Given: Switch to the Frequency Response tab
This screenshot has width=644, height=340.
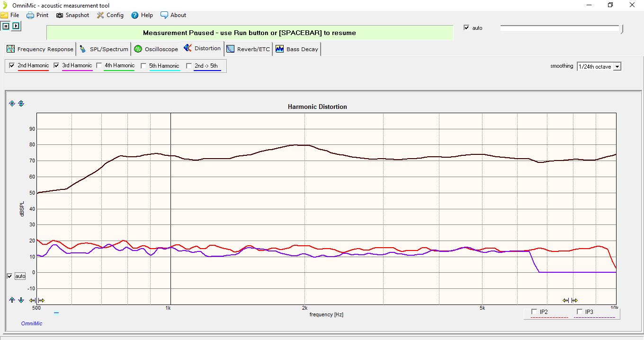Looking at the screenshot, I should [x=40, y=49].
